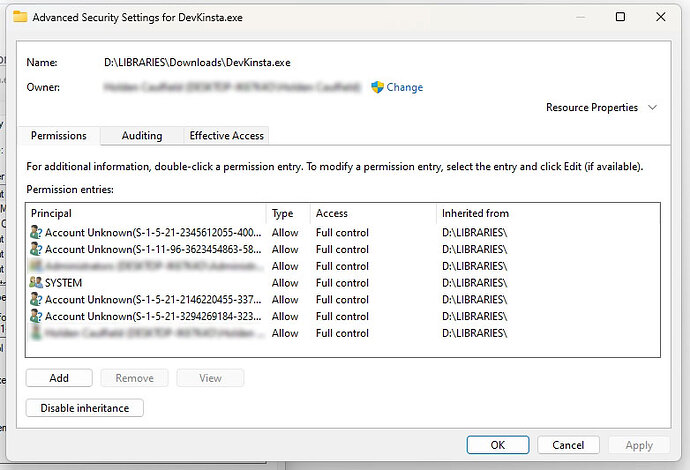Click the file path D:\LIBRARIES\Downloads\DevKinsta.exe
Image resolution: width=690 pixels, height=470 pixels.
point(197,62)
